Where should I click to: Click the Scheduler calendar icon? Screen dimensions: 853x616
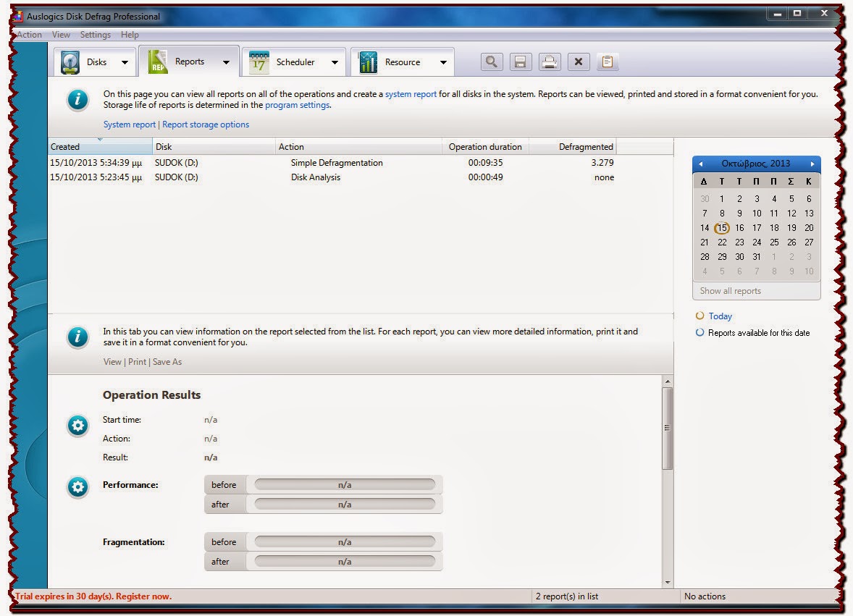tap(259, 62)
